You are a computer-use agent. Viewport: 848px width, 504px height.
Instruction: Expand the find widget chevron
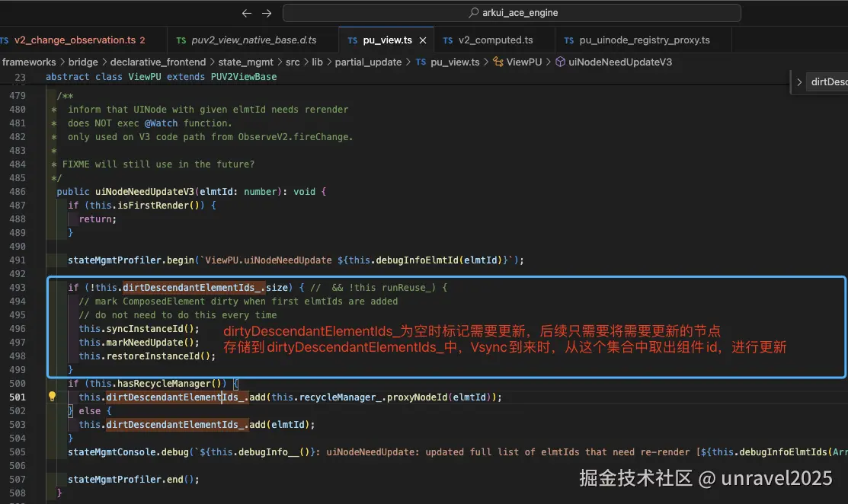[799, 82]
